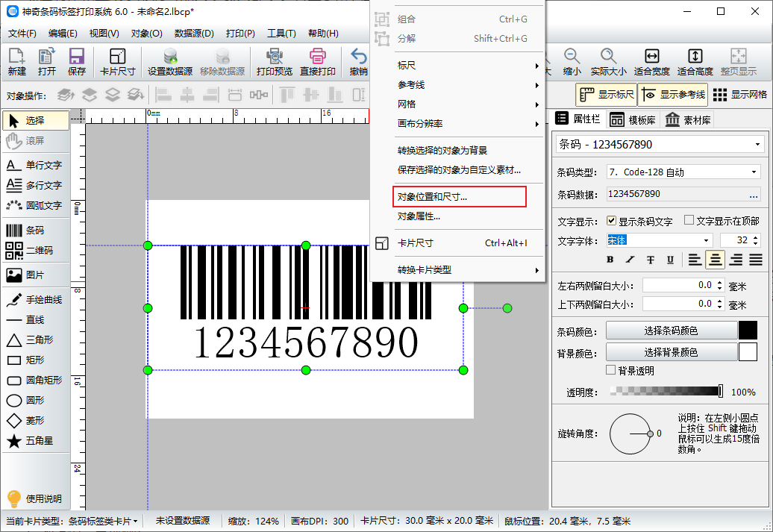Open the 文件(F) menu
The image size is (773, 532).
(x=22, y=34)
